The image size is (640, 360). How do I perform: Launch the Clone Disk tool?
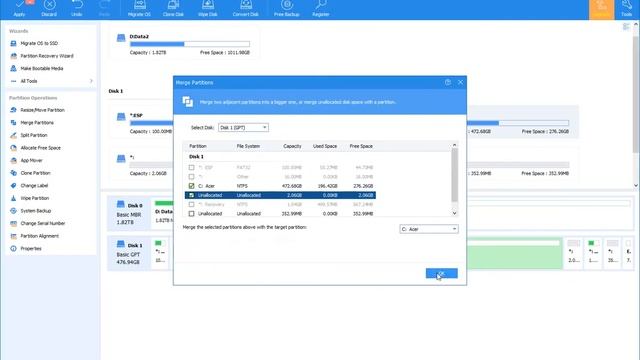point(173,9)
